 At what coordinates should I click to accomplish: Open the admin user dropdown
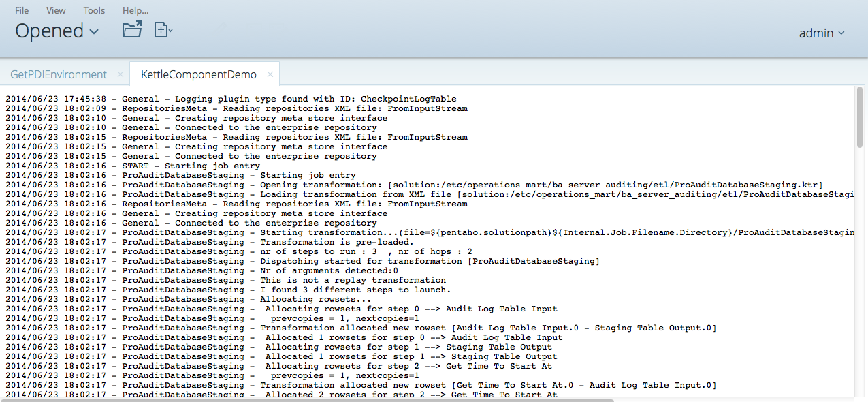pyautogui.click(x=822, y=33)
